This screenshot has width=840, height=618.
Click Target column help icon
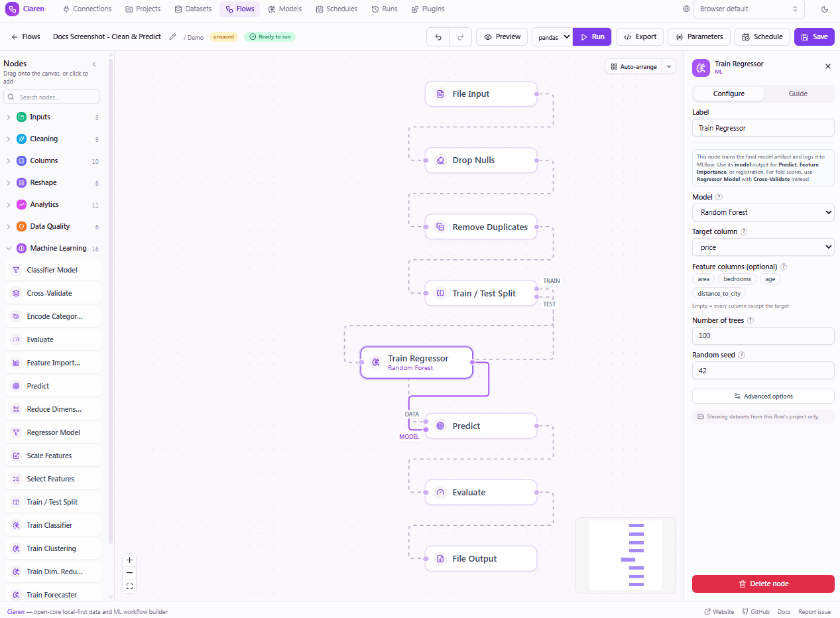click(744, 232)
